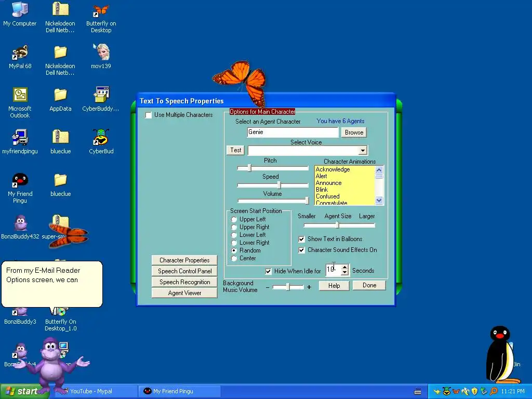The image size is (532, 399).
Task: Click the Speed slider handle
Action: (279, 185)
